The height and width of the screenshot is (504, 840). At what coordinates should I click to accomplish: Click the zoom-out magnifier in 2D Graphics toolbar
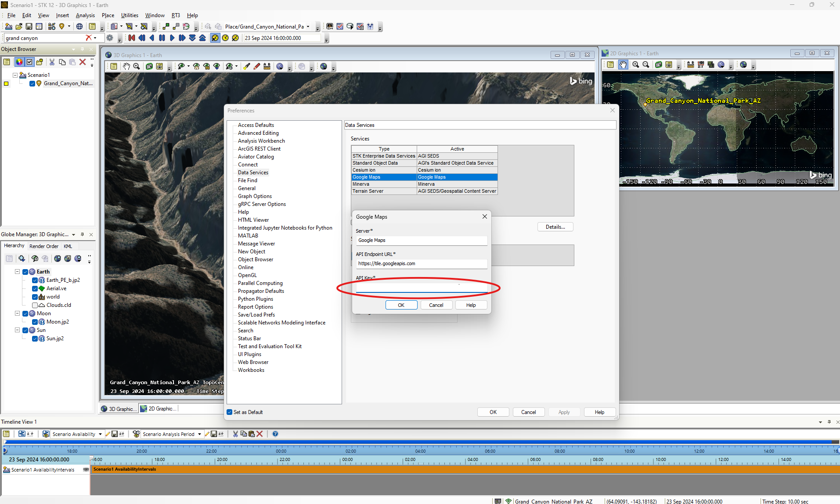pos(646,65)
